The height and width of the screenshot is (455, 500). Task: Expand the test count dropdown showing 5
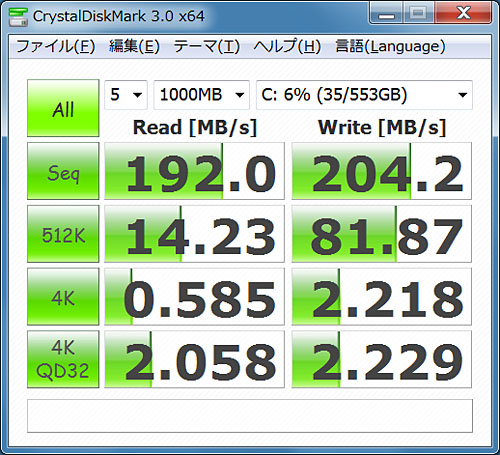tap(126, 95)
